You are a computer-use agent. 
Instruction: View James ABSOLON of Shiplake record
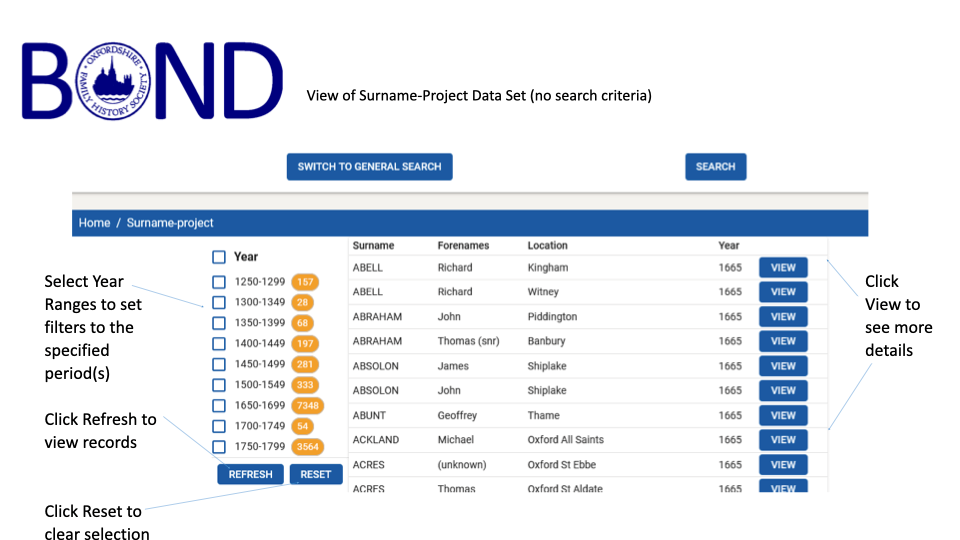pyautogui.click(x=783, y=366)
